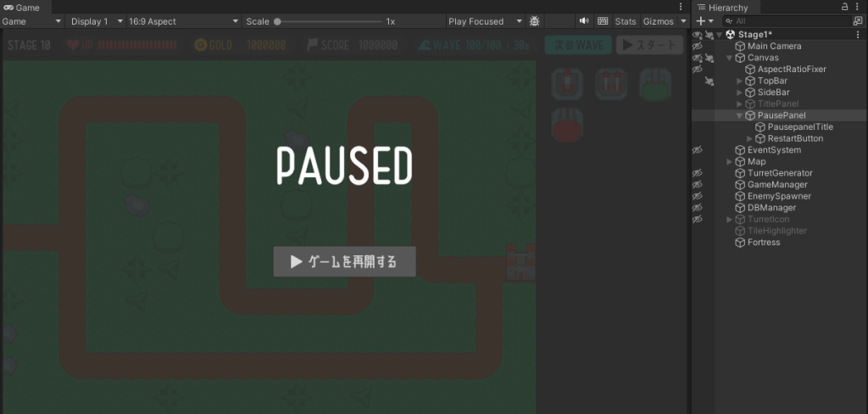The image size is (868, 414).
Task: Click the Scale slider handle
Action: 277,21
